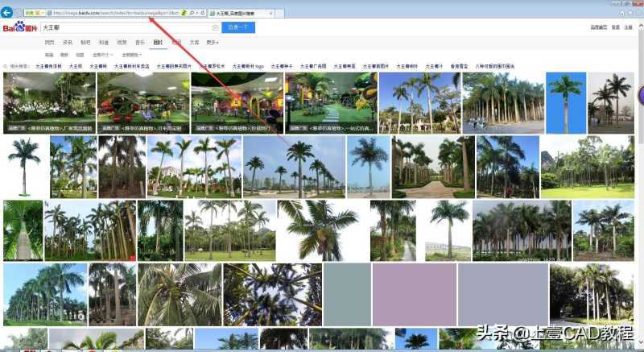
Task: Expand the 全部尺寸 size filter dropdown
Action: pyautogui.click(x=102, y=54)
